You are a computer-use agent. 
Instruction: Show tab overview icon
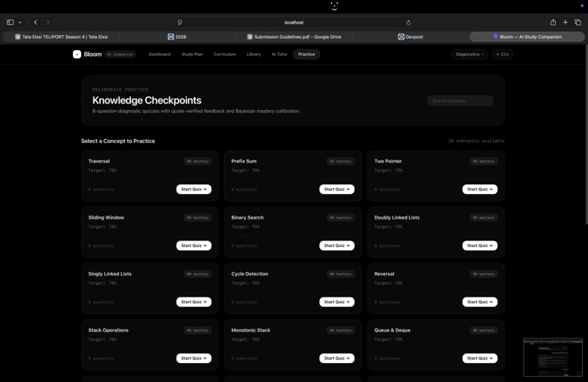578,23
